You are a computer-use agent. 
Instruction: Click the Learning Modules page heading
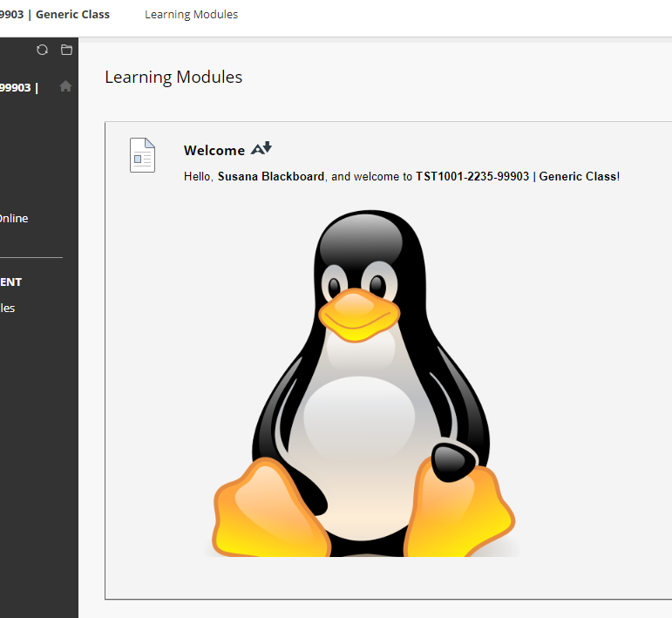173,78
